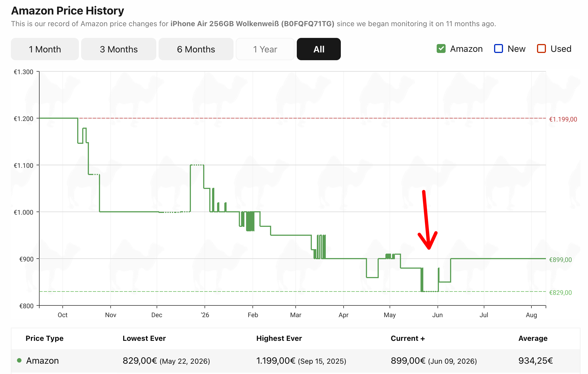Image resolution: width=588 pixels, height=374 pixels.
Task: Click the red arrow annotation head
Action: (x=429, y=242)
